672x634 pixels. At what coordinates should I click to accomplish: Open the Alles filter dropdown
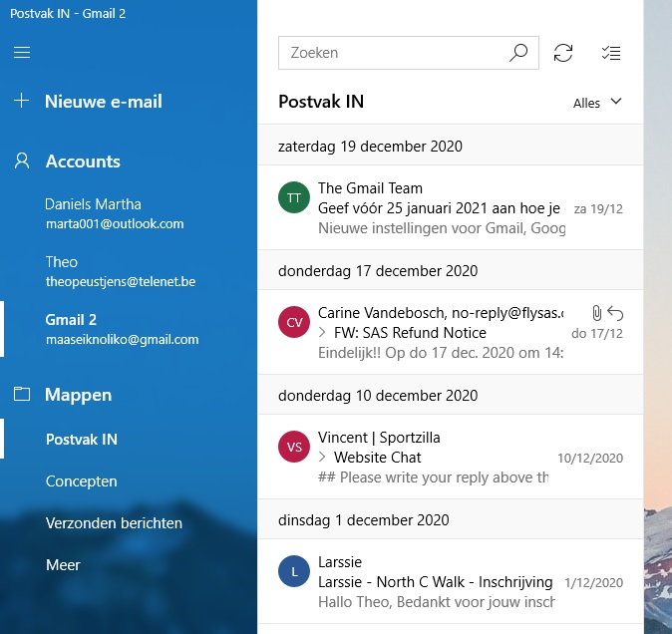click(x=597, y=102)
